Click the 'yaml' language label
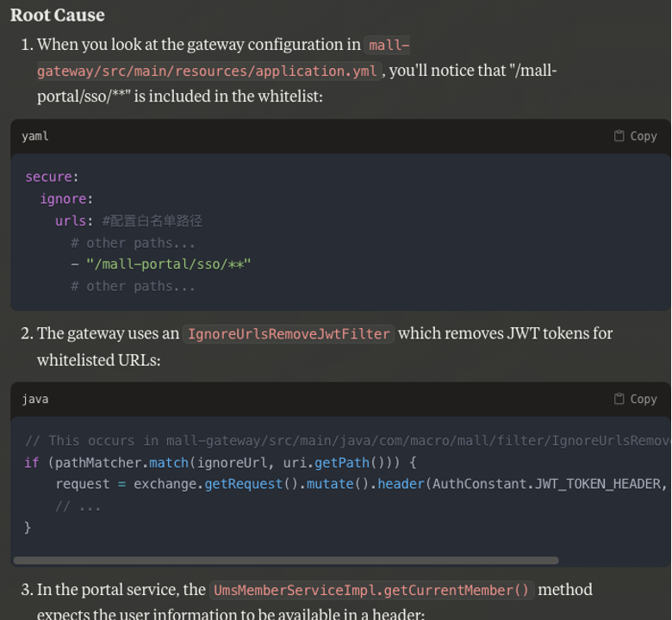672x620 pixels. point(35,136)
